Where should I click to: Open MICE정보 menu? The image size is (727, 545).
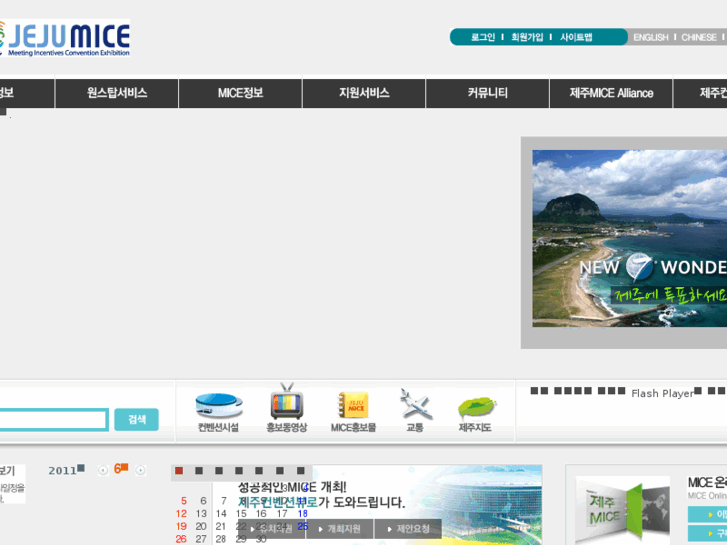point(241,93)
